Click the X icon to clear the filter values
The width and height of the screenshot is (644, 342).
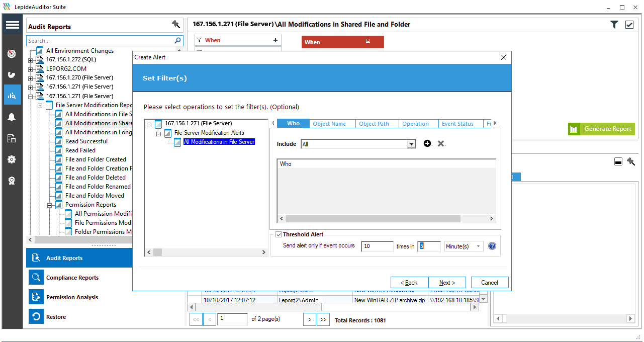point(441,143)
